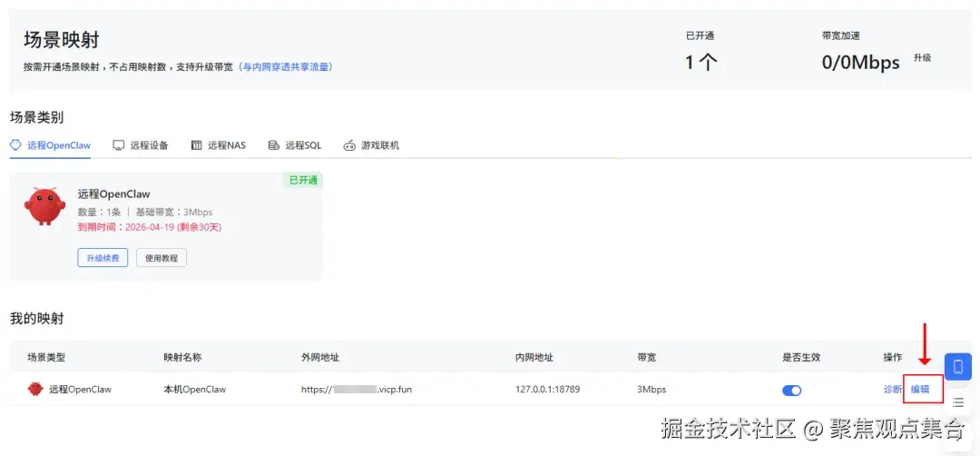Click 升级 next to bandwidth

(x=922, y=57)
